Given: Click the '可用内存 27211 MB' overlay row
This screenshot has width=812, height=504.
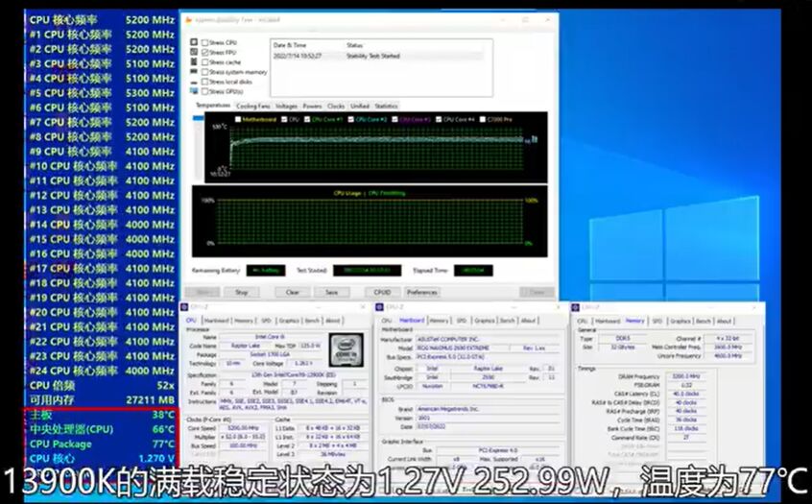Looking at the screenshot, I should click(102, 400).
